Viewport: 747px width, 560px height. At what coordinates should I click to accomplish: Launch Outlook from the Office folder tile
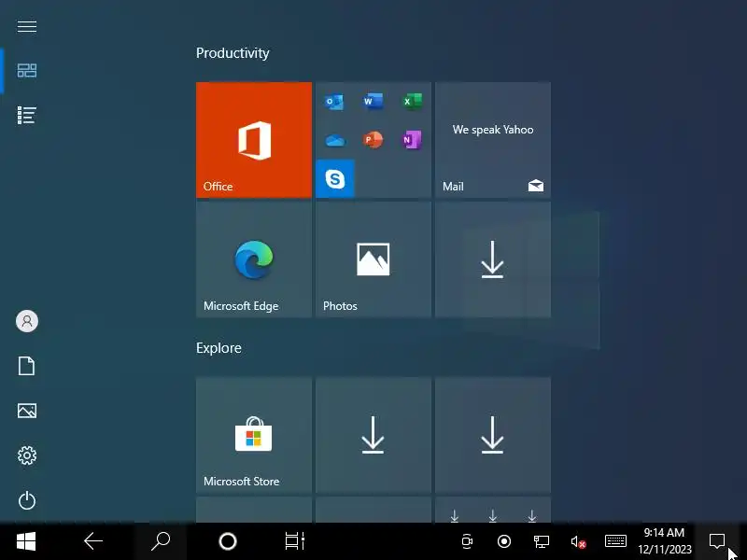point(334,102)
